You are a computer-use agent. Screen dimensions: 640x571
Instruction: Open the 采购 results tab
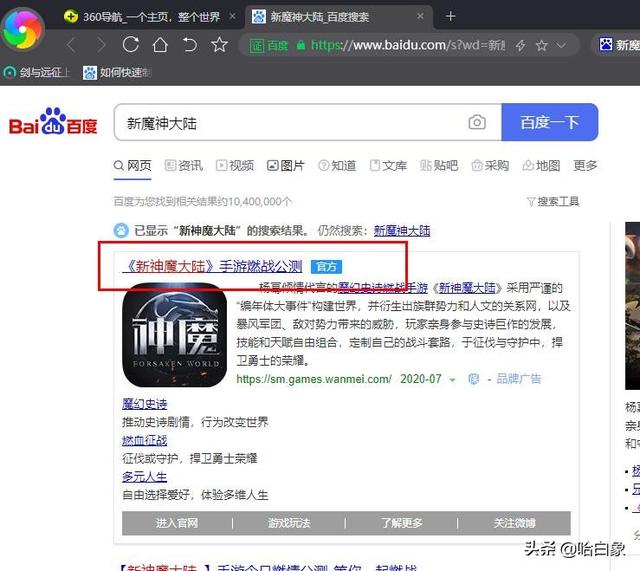pos(490,166)
